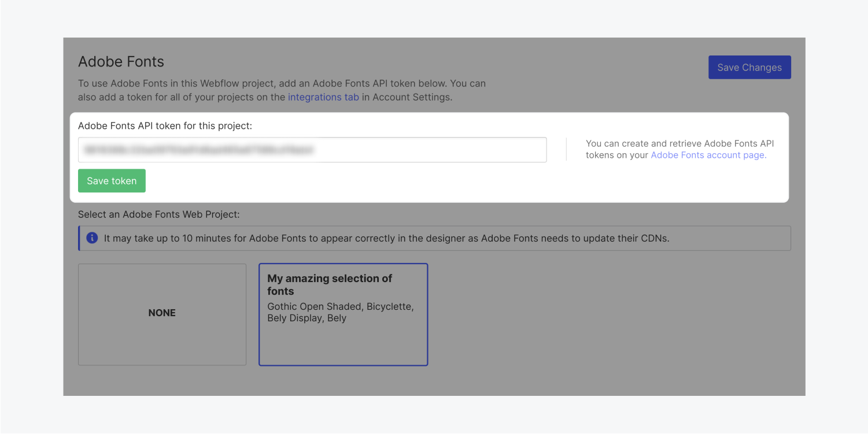The image size is (868, 434).
Task: Click the 10 minutes CDN notice text
Action: coord(386,238)
